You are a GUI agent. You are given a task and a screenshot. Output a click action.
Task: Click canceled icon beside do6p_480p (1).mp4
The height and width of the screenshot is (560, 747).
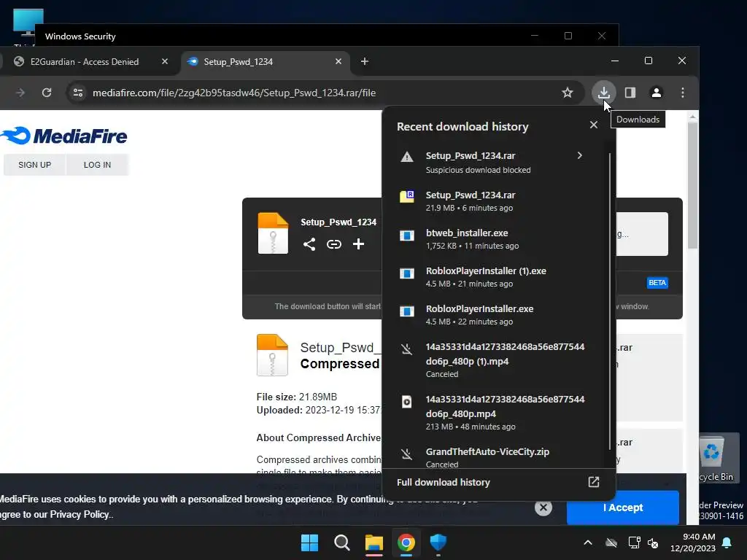pos(406,349)
